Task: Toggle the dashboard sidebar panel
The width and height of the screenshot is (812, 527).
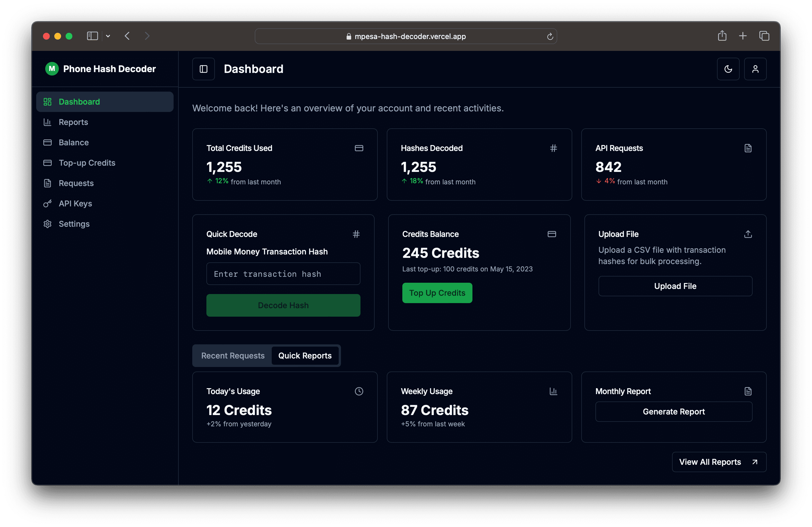Action: [x=203, y=69]
